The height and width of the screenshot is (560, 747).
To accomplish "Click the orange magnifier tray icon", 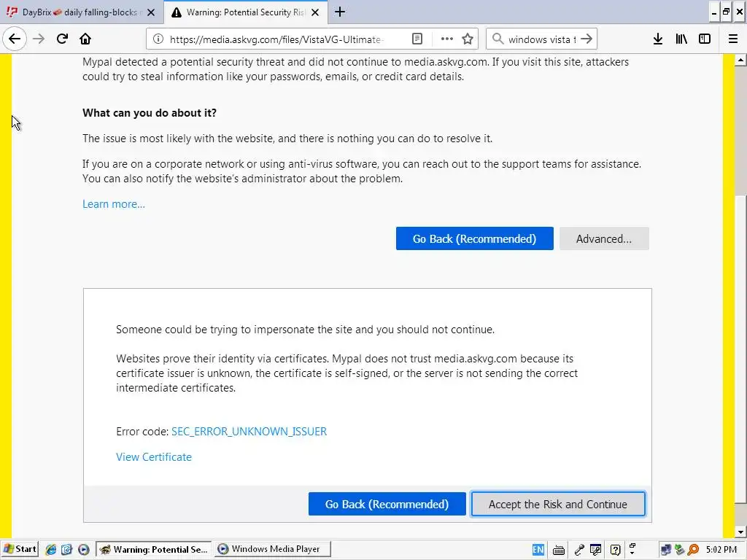I will [693, 550].
